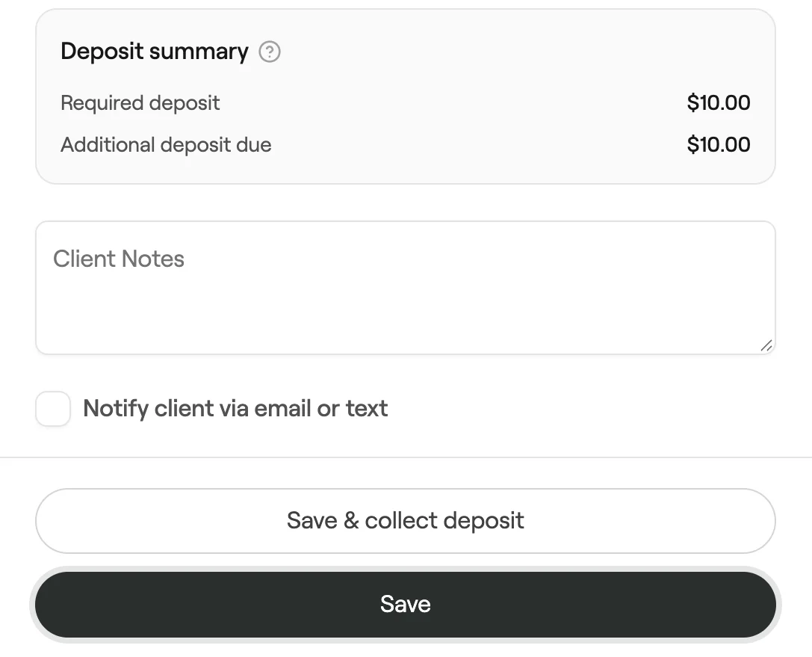812x657 pixels.
Task: Click the Notify client via email or text label
Action: (235, 409)
